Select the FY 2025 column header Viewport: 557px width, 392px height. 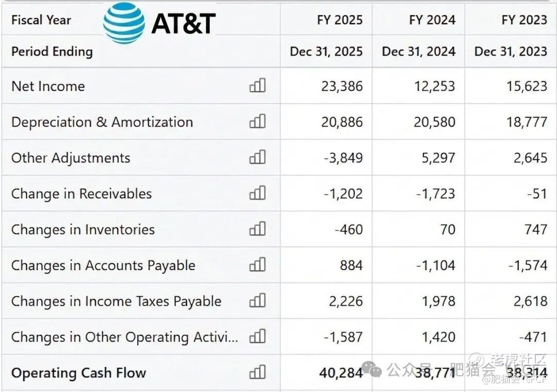point(340,20)
